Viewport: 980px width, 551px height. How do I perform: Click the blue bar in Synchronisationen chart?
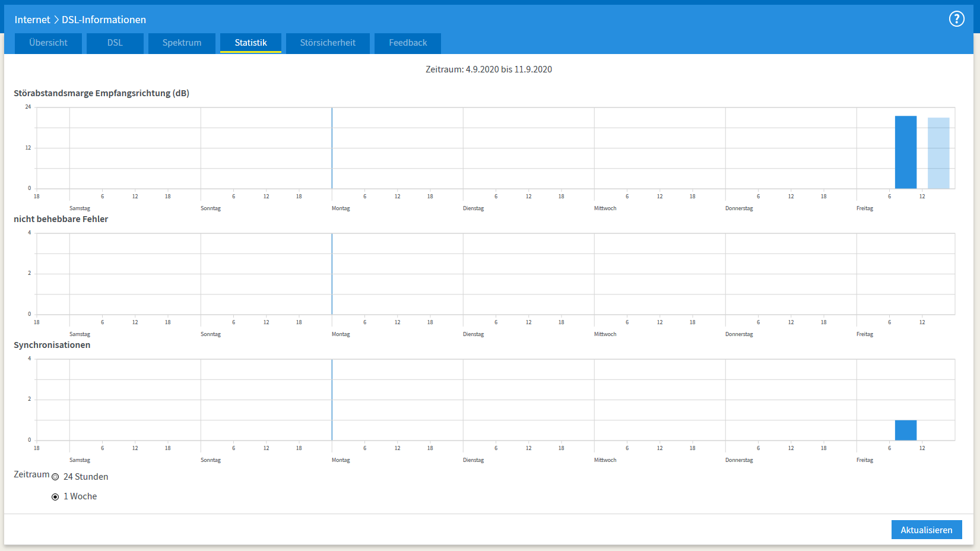point(906,430)
